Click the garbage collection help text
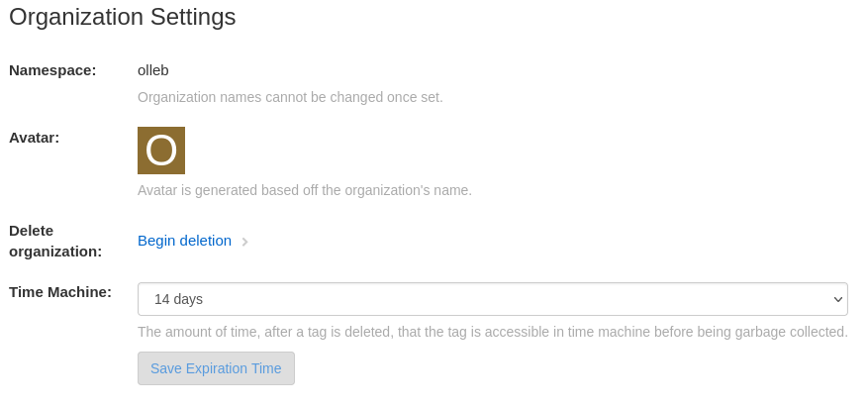Screen dimensions: 868x407 point(492,332)
